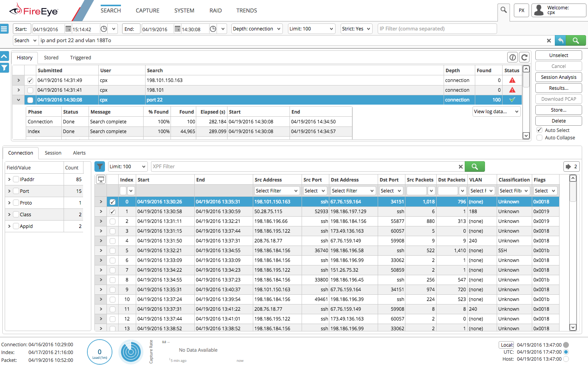Open the CAPTURE menu

pyautogui.click(x=147, y=11)
